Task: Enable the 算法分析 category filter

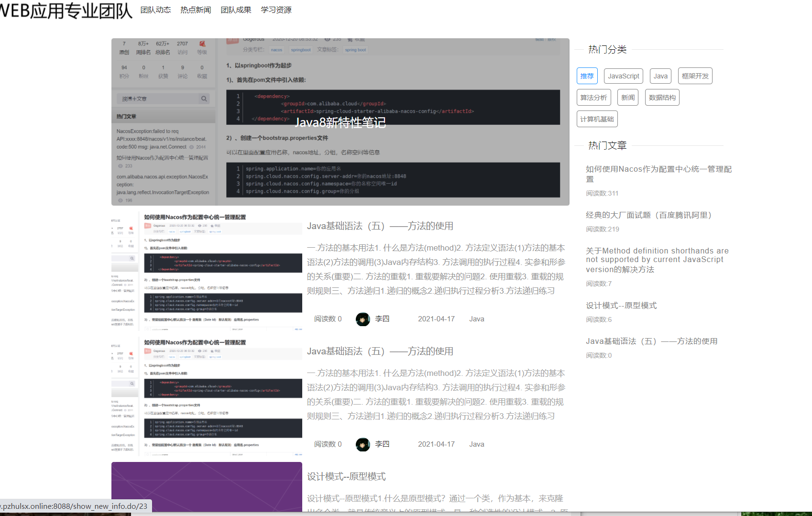Action: pyautogui.click(x=593, y=97)
